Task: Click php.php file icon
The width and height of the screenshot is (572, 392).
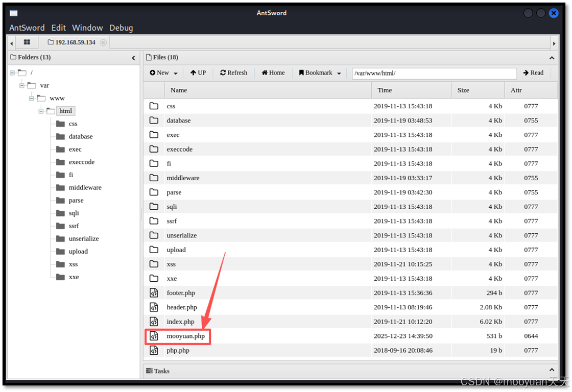Action: tap(154, 351)
